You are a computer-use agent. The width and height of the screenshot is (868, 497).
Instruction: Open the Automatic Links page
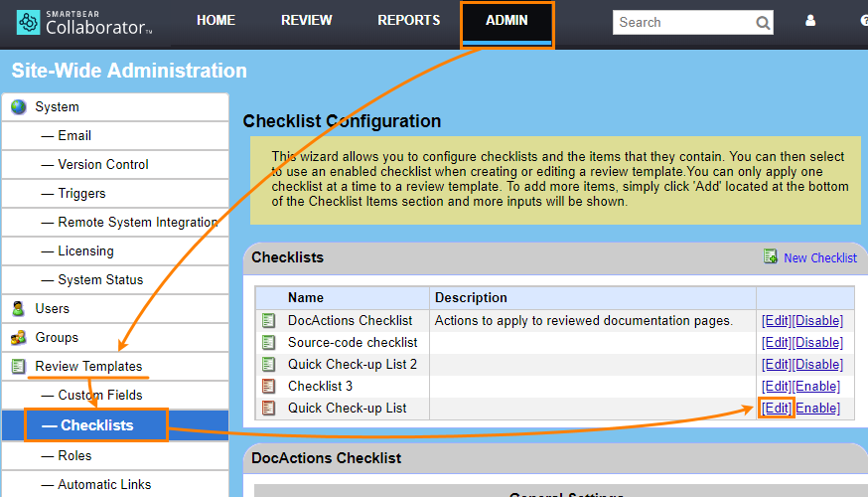pyautogui.click(x=115, y=484)
